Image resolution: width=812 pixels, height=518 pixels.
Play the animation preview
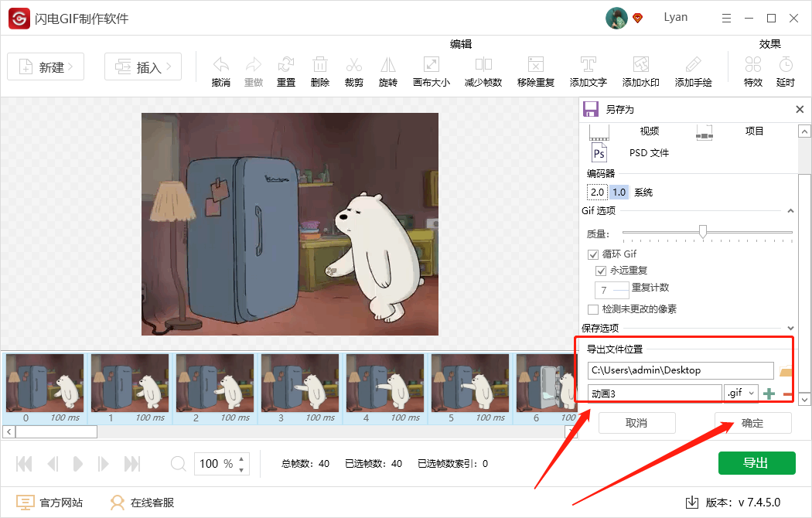click(x=77, y=464)
